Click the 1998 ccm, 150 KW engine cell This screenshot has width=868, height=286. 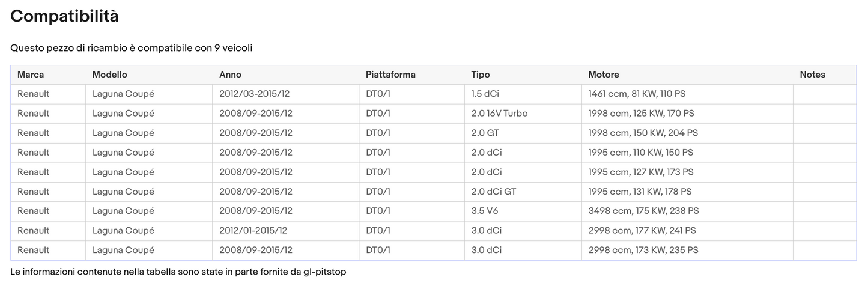point(643,133)
